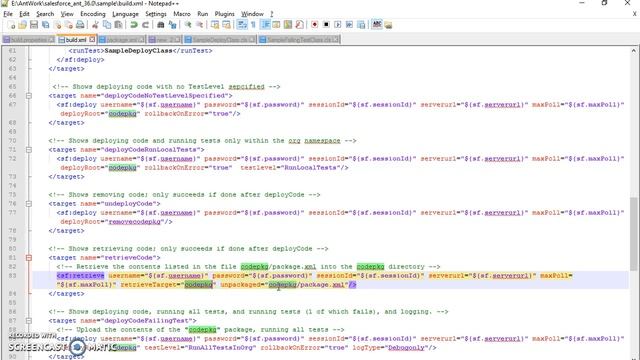Open the Settings menu
Image resolution: width=640 pixels, height=360 pixels.
point(156,14)
